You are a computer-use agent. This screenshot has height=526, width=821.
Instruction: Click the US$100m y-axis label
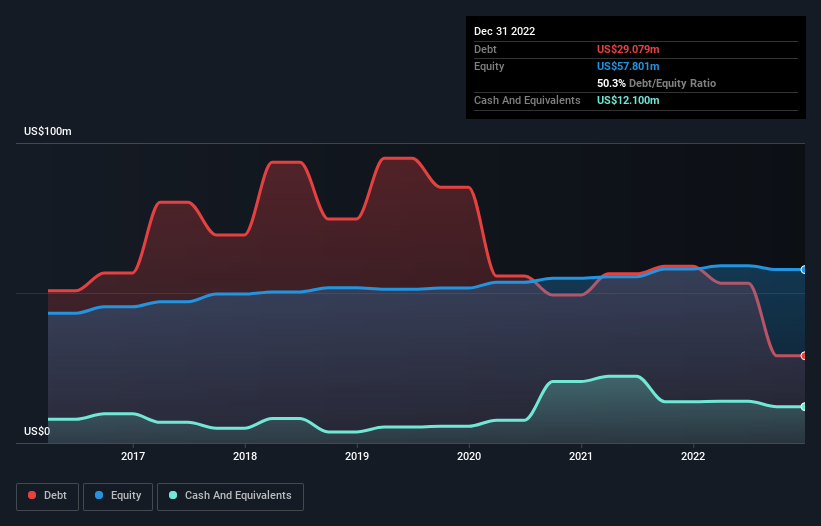(48, 131)
